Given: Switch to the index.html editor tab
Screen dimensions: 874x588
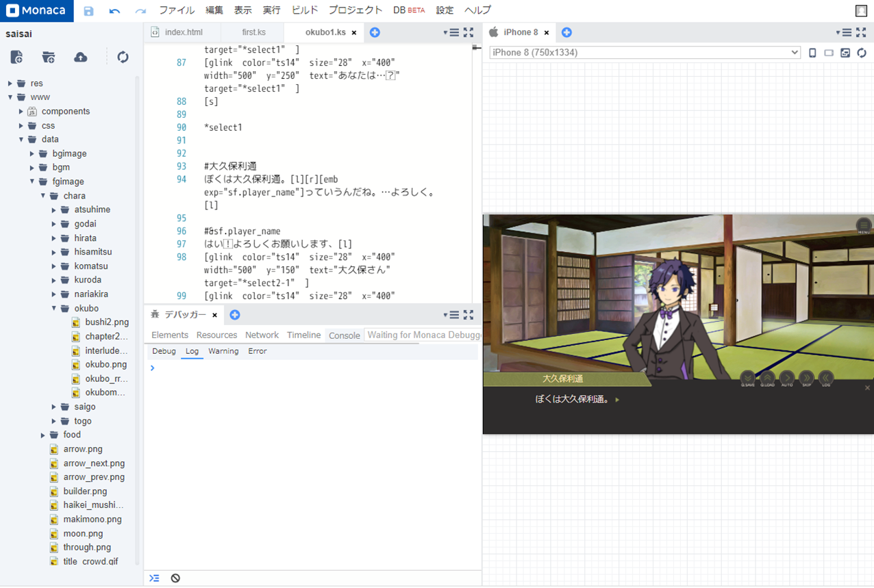Looking at the screenshot, I should (x=183, y=32).
